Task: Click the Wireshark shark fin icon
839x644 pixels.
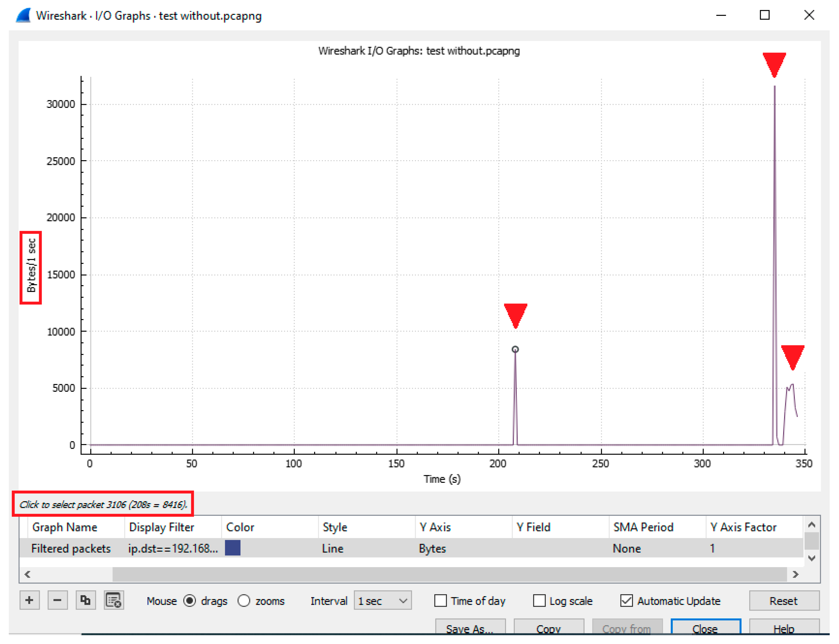Action: point(23,15)
